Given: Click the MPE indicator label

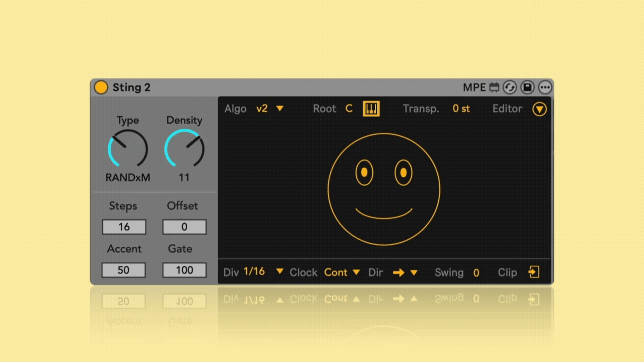Looking at the screenshot, I should 474,87.
